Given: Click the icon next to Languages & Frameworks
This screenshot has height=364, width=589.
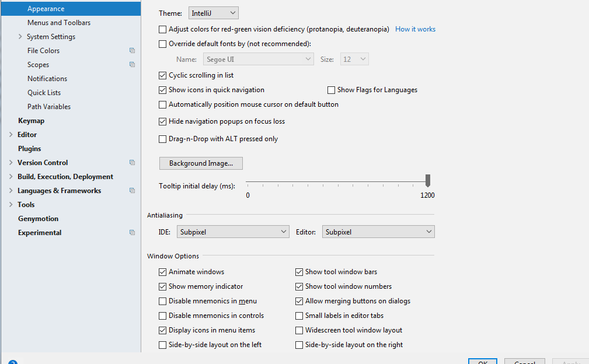Looking at the screenshot, I should click(132, 191).
